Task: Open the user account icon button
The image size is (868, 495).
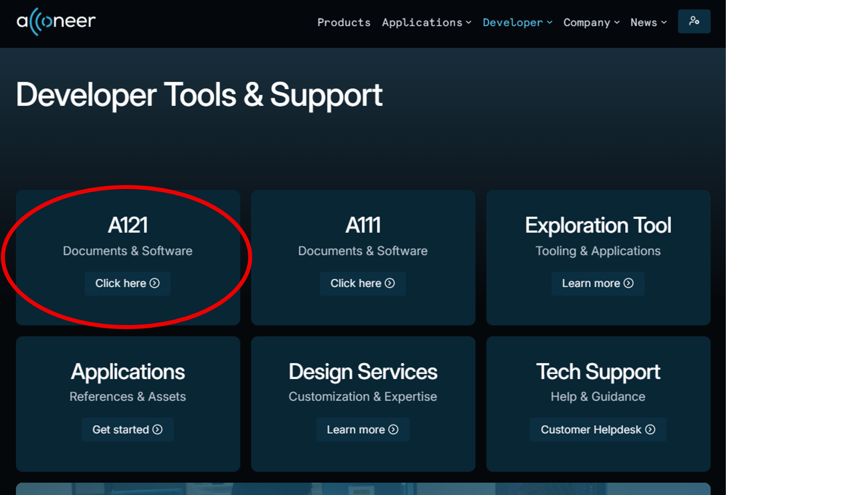Action: pos(694,21)
